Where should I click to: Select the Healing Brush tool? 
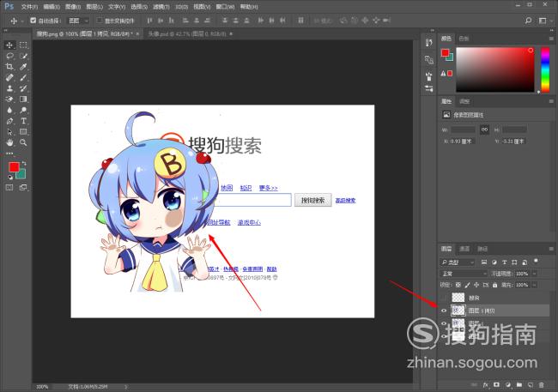(x=9, y=77)
